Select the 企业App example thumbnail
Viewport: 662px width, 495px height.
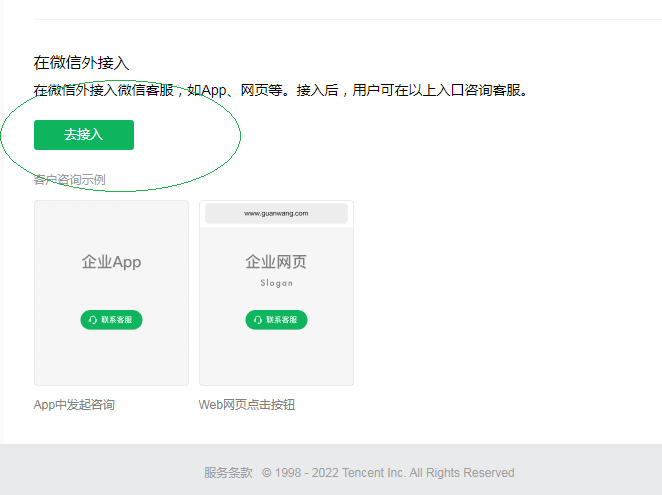point(111,293)
